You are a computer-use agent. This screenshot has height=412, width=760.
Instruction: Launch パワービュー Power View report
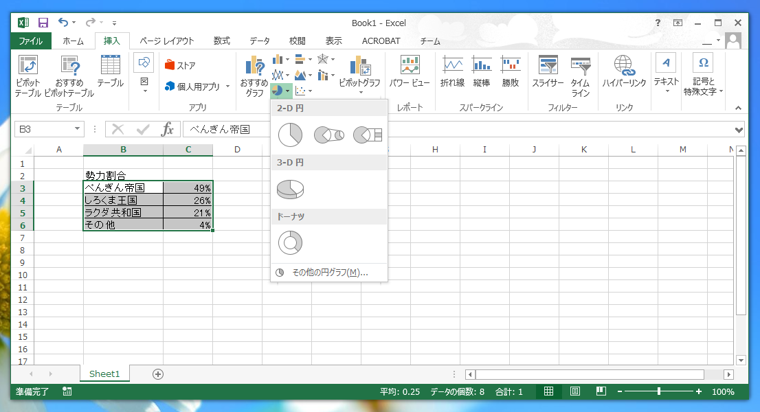pyautogui.click(x=410, y=72)
